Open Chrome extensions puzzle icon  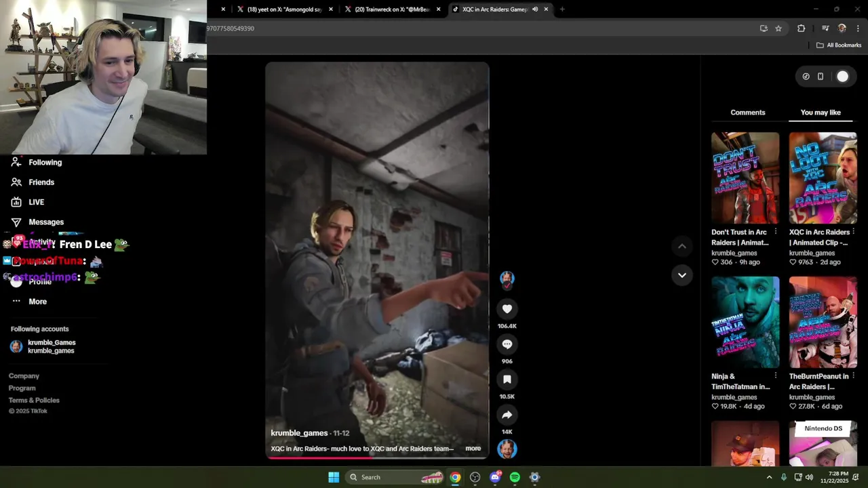pyautogui.click(x=802, y=28)
